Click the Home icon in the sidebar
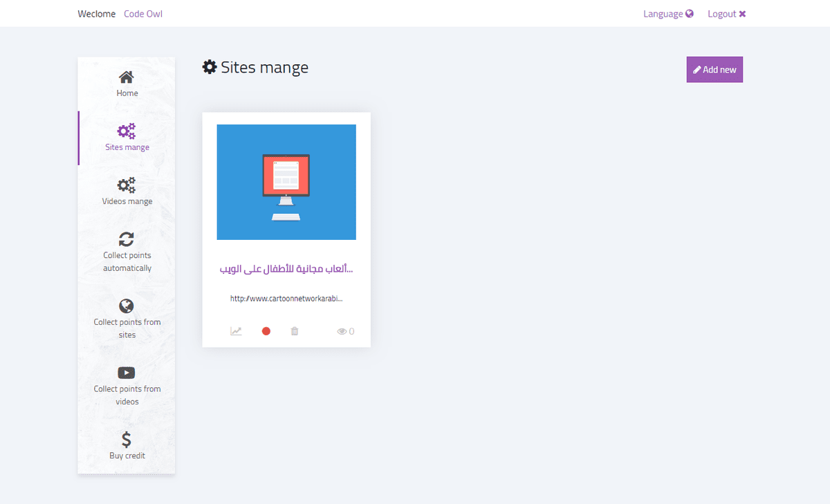 click(x=127, y=76)
